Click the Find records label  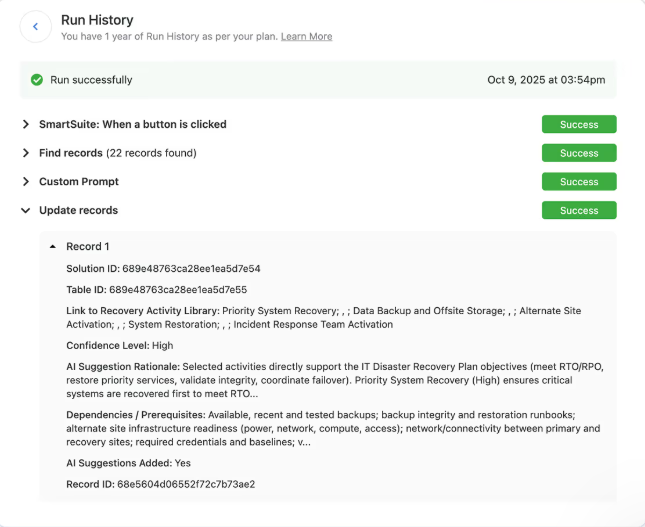tap(71, 153)
